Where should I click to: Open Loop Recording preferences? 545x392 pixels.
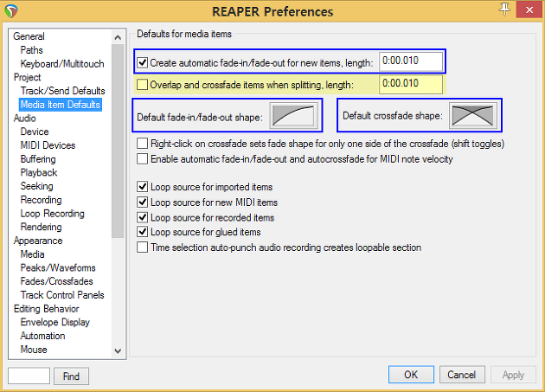coord(53,213)
